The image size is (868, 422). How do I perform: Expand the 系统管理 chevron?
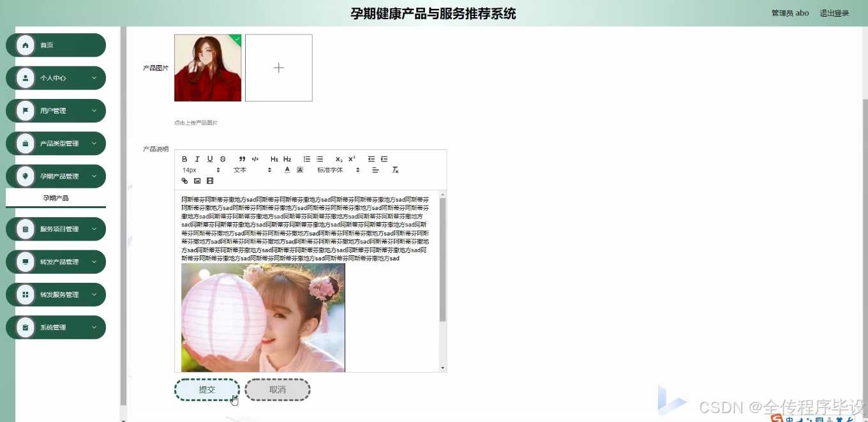(94, 328)
